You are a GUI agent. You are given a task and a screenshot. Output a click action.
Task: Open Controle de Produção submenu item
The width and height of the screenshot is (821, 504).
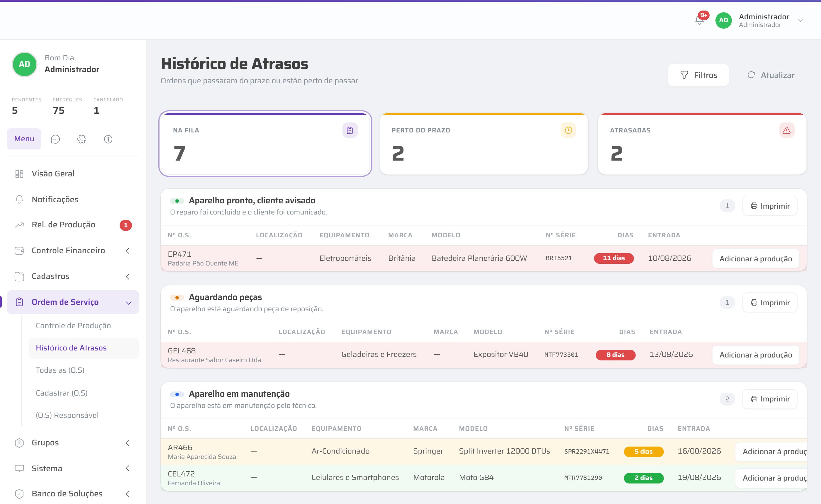73,326
